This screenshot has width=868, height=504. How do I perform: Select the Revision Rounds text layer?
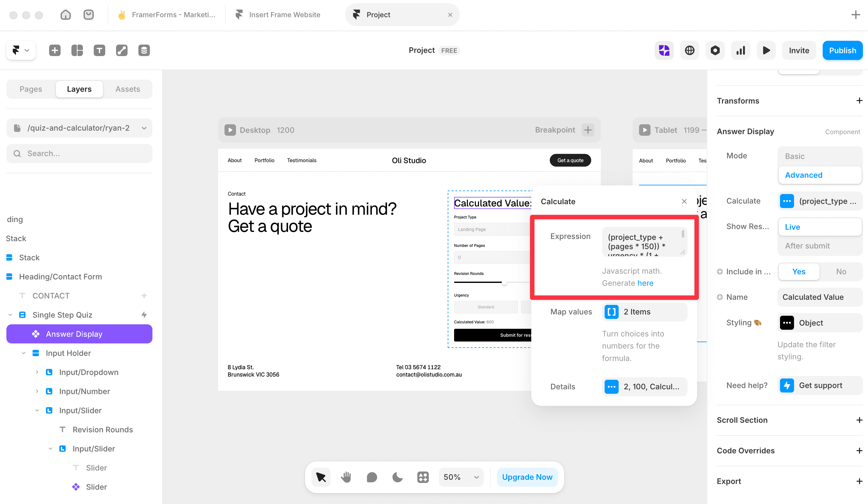pos(103,429)
